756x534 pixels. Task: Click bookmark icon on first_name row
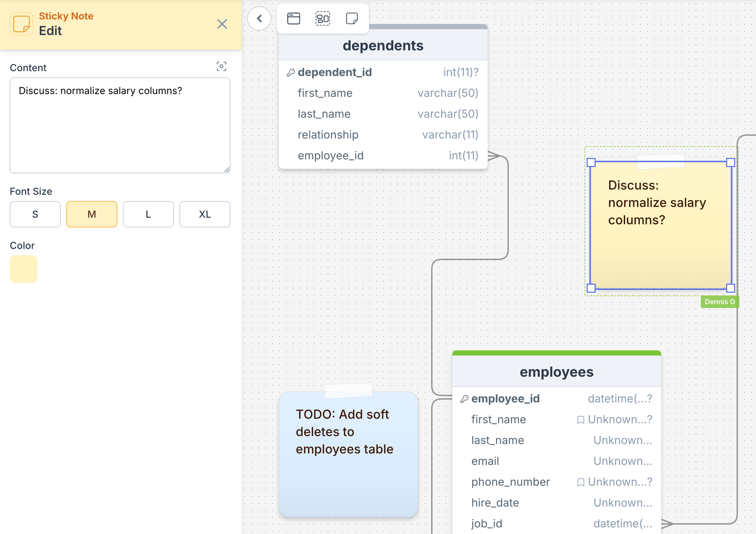click(580, 420)
